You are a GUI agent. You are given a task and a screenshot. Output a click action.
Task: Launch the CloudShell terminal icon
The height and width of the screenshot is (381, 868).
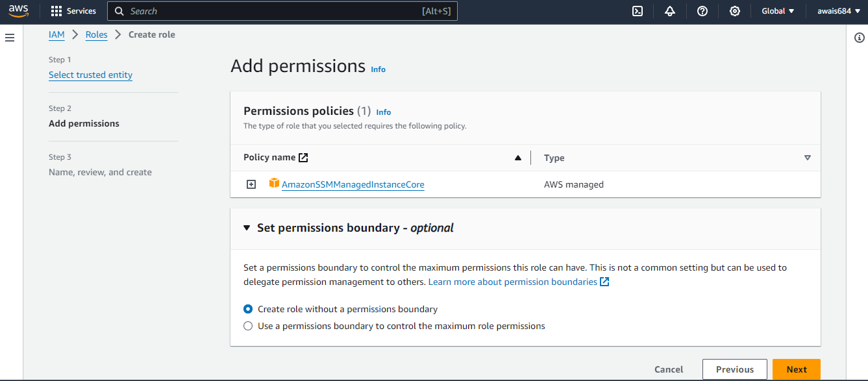638,11
